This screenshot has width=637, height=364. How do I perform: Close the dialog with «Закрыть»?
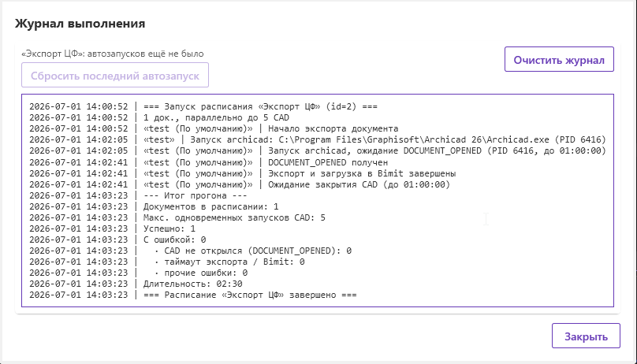point(586,336)
